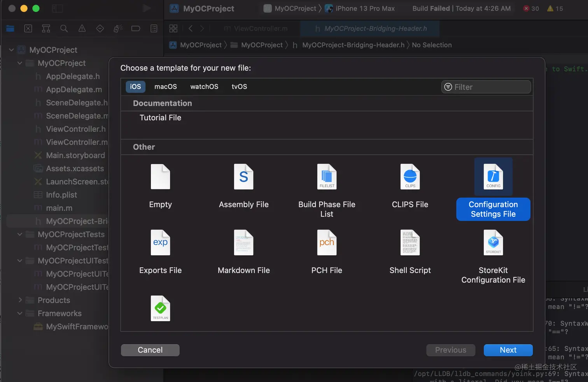Screen dimensions: 588x382
Task: Go back in editor history
Action: pyautogui.click(x=191, y=28)
